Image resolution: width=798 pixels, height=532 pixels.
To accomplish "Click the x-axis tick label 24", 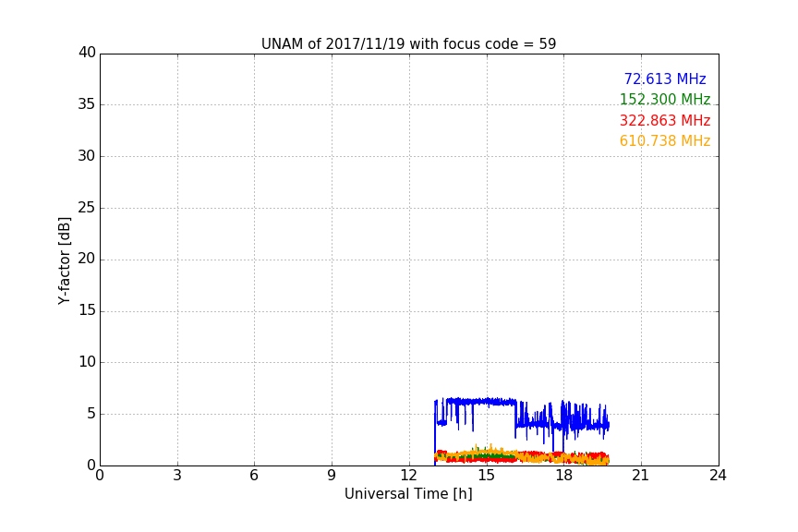I will pos(718,476).
